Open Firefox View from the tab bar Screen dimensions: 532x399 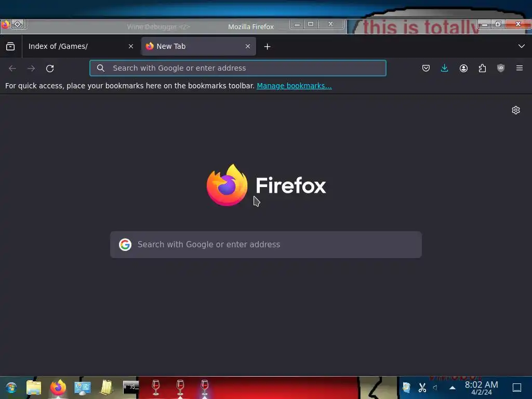10,46
